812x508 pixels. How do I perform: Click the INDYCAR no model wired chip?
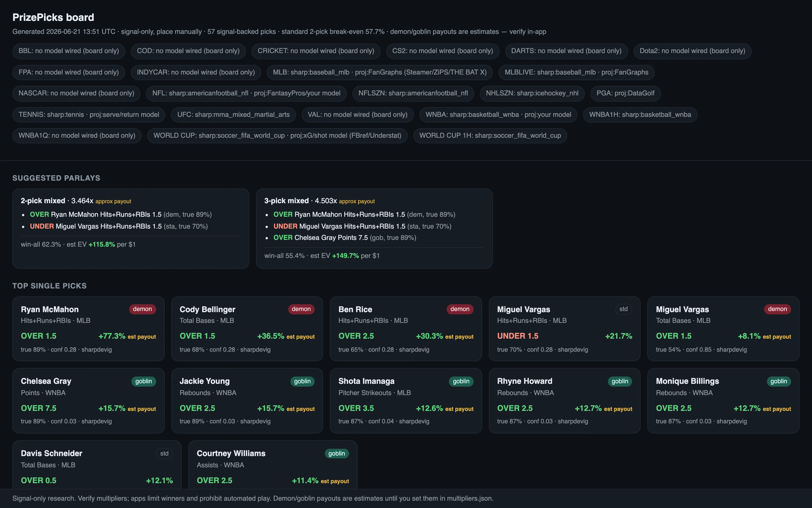pyautogui.click(x=196, y=72)
